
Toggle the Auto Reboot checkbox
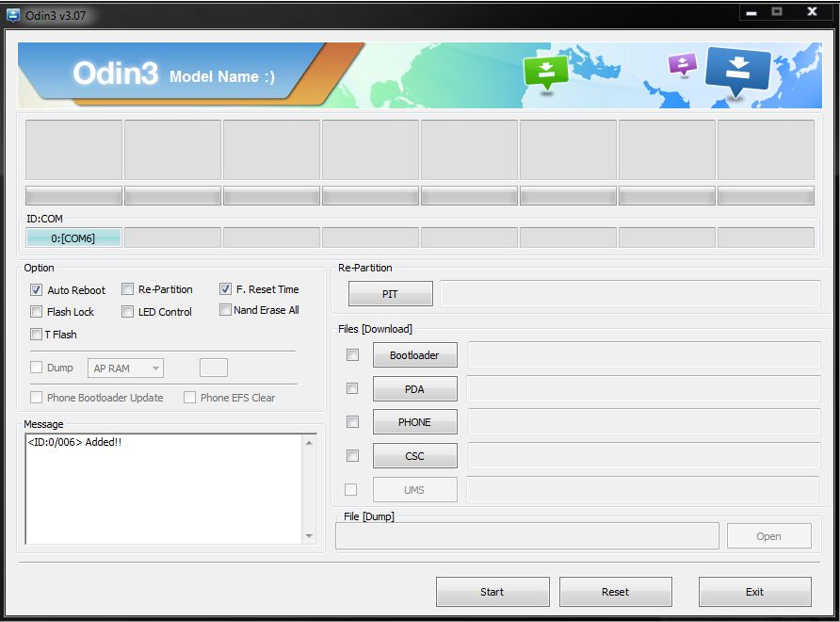[36, 290]
